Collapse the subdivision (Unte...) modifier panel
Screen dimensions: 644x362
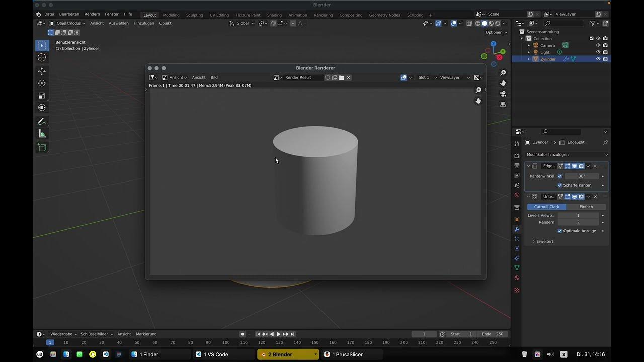click(x=528, y=197)
